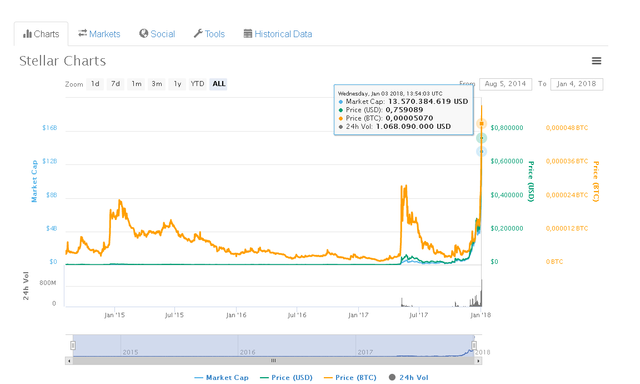This screenshot has width=640, height=384.
Task: Click the $16B market cap axis label
Action: pyautogui.click(x=50, y=128)
